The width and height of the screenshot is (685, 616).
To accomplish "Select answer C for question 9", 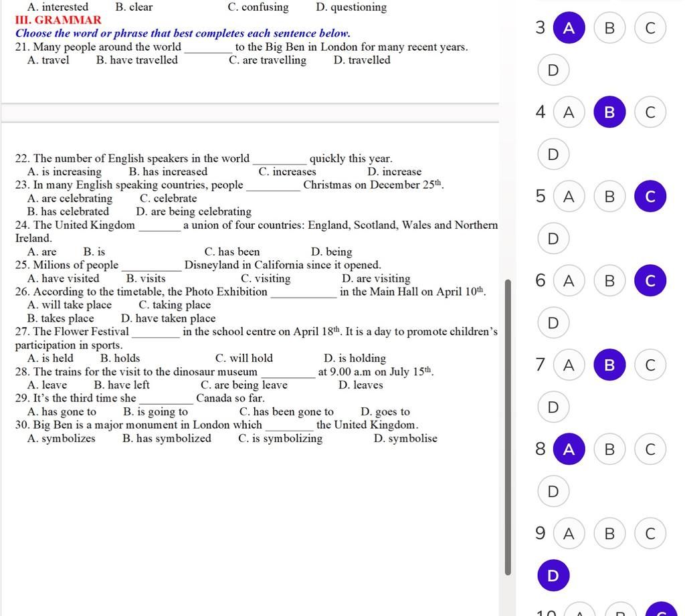I will pyautogui.click(x=650, y=534).
